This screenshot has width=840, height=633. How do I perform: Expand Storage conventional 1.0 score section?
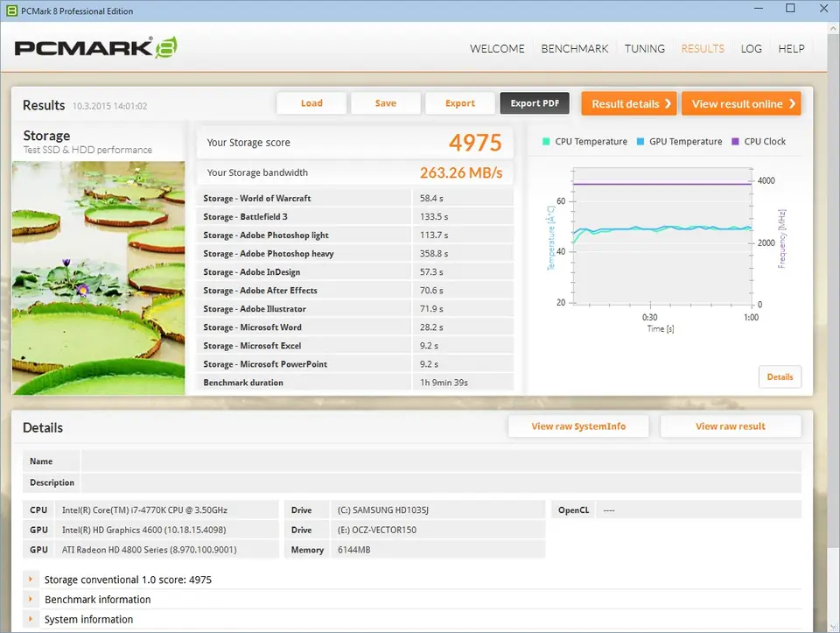click(31, 580)
